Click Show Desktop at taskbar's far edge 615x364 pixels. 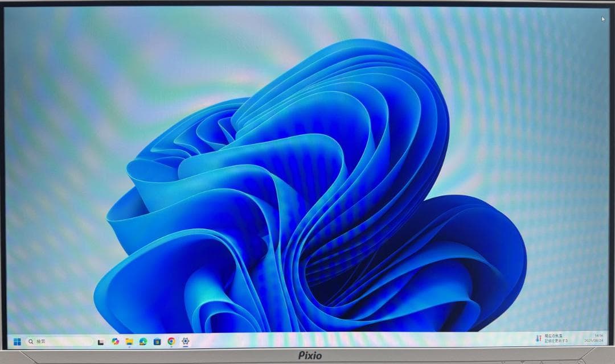tap(608, 339)
